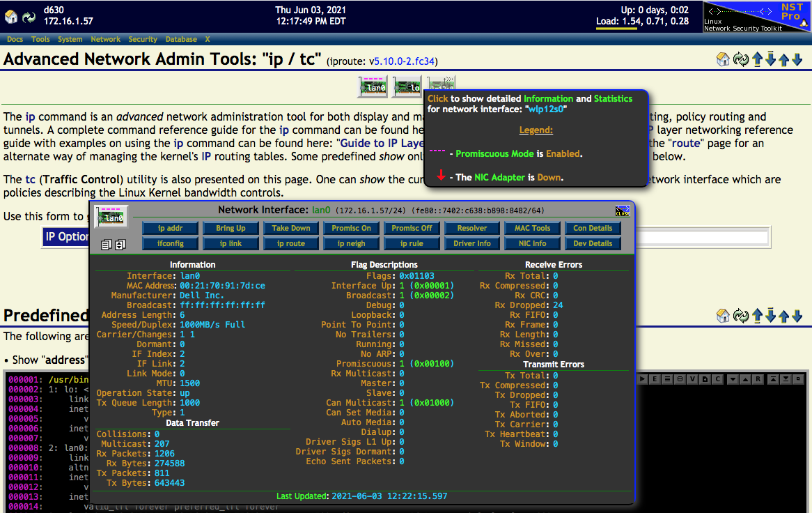The height and width of the screenshot is (513, 812).
Task: Click the R button in the terminal toolbar
Action: pos(757,379)
